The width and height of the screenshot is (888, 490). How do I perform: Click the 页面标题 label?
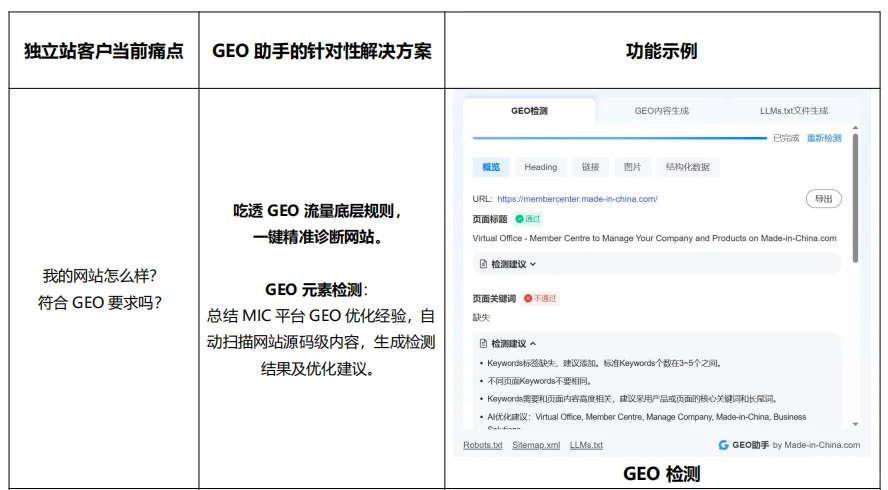490,219
